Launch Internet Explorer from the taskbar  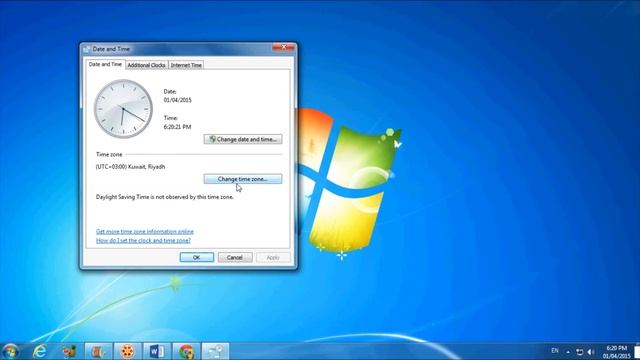click(x=40, y=351)
